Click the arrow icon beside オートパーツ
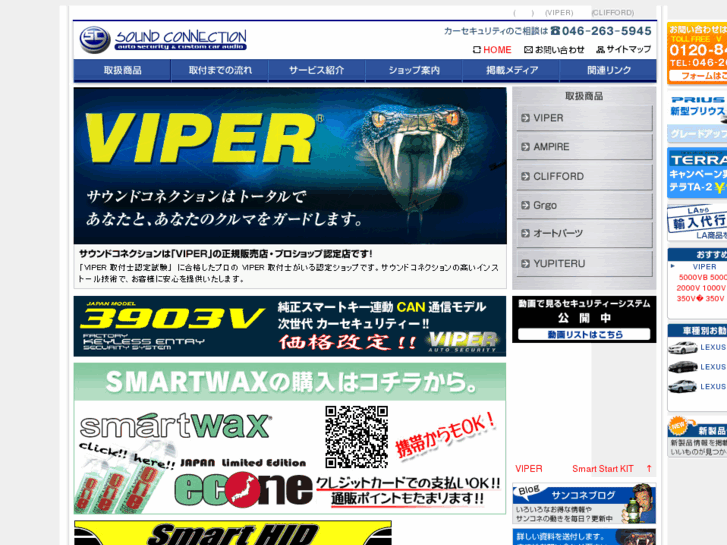This screenshot has width=727, height=545. [525, 234]
